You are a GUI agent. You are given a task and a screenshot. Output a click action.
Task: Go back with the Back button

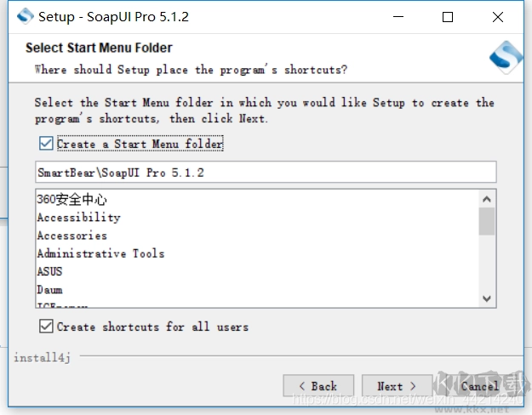coord(317,386)
